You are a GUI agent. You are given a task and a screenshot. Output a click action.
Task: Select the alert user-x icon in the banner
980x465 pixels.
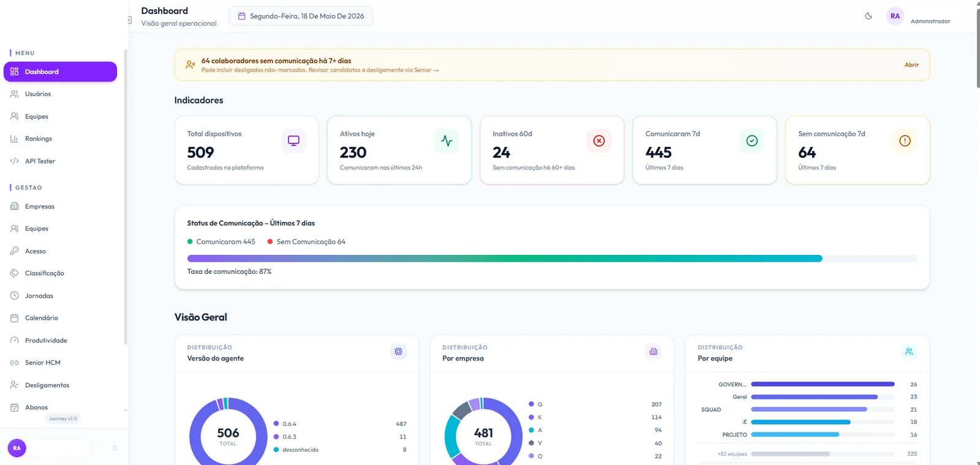pyautogui.click(x=190, y=64)
